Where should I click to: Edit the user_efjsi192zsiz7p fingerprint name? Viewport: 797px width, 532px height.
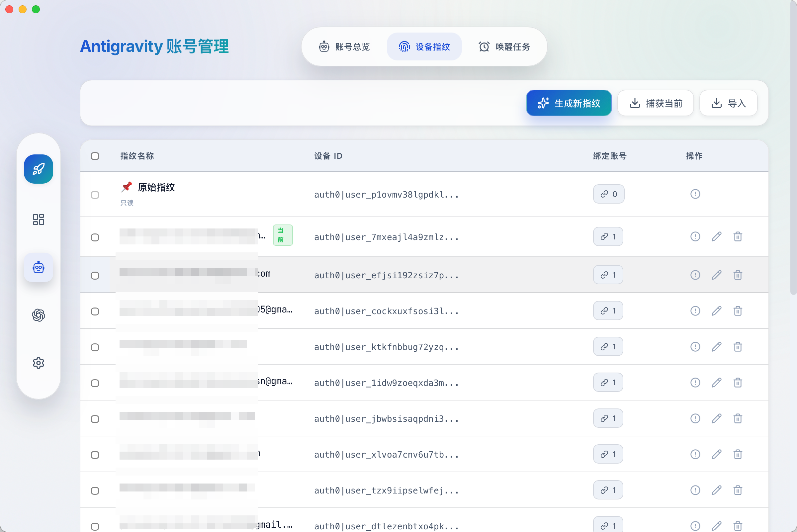pyautogui.click(x=716, y=275)
